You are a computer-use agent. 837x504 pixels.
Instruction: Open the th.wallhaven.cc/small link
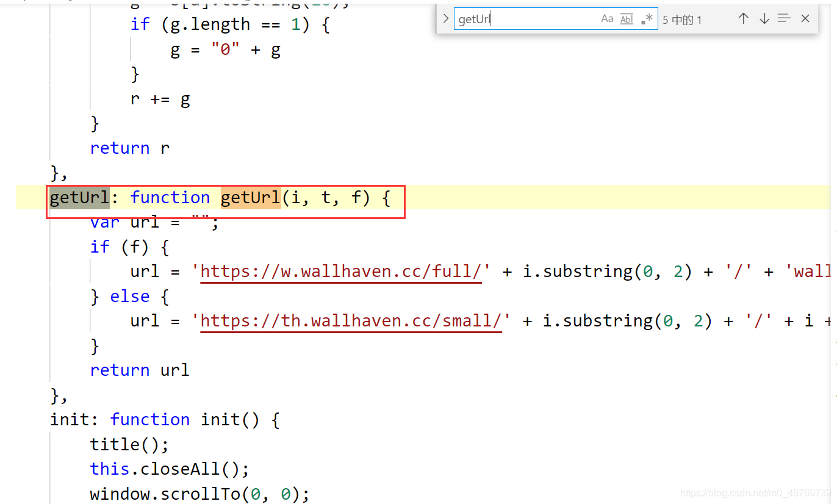click(x=351, y=321)
